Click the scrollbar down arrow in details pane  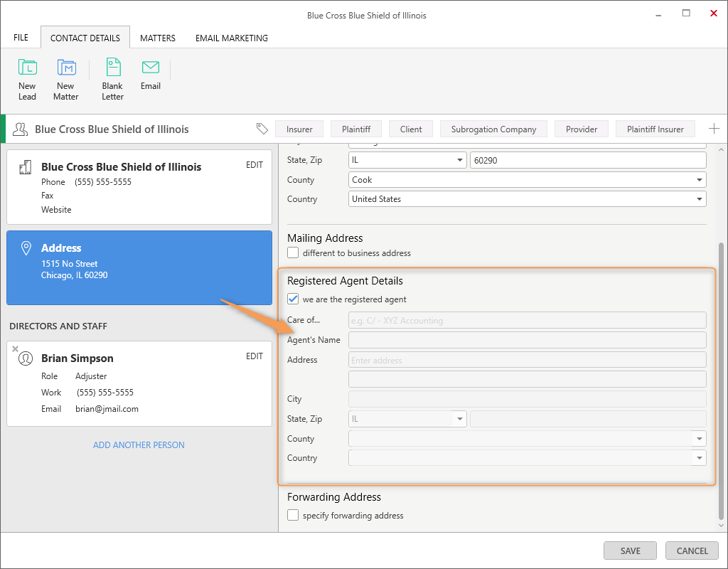pyautogui.click(x=721, y=526)
